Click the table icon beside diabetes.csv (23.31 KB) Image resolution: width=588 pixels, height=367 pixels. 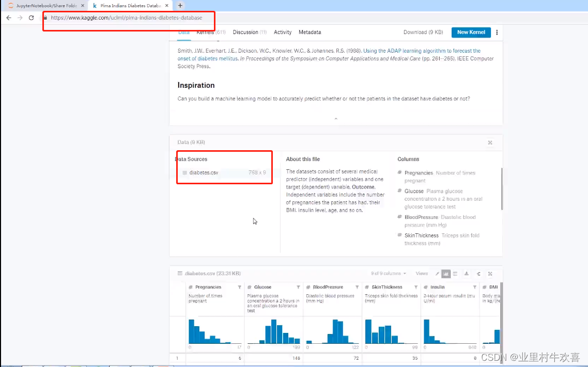(x=180, y=274)
